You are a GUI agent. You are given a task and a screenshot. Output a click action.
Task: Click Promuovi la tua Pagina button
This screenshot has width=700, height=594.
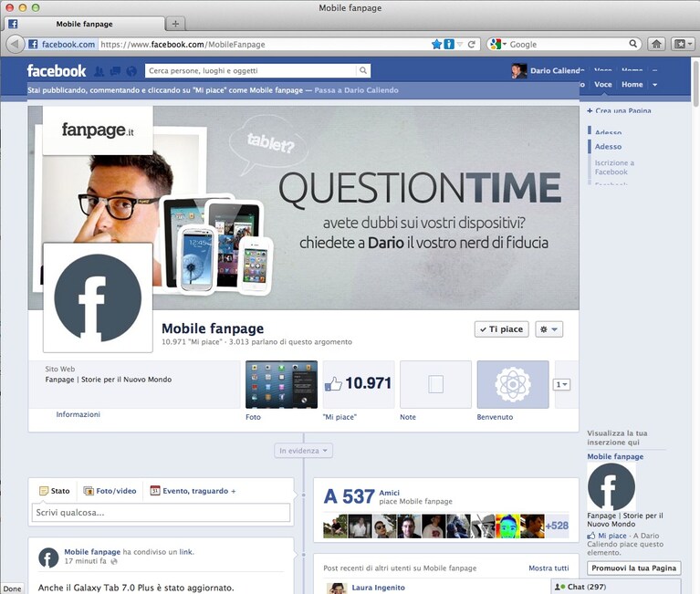pyautogui.click(x=634, y=568)
